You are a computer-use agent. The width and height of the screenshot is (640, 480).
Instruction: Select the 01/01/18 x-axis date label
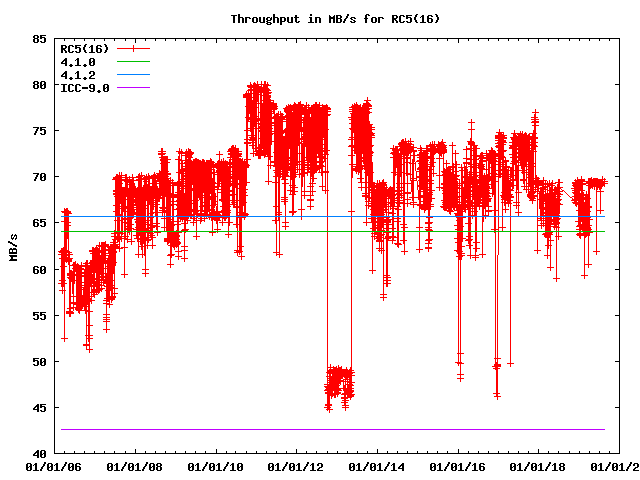pos(539,466)
